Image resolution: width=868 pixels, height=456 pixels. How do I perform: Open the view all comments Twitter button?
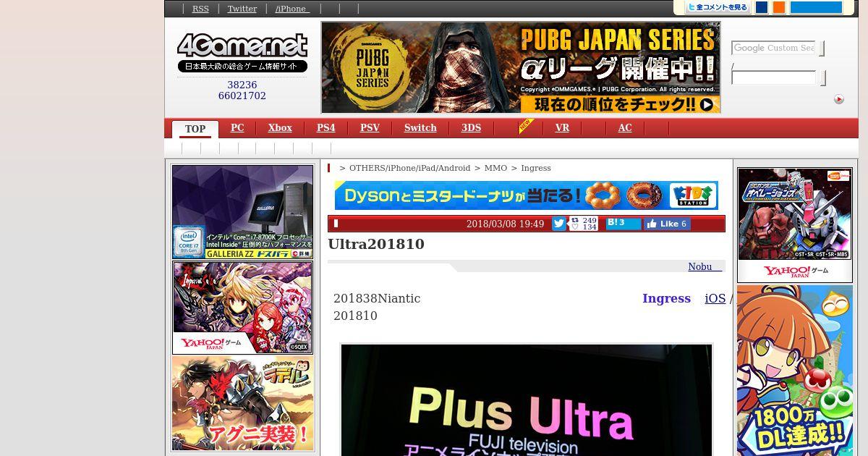click(x=716, y=7)
